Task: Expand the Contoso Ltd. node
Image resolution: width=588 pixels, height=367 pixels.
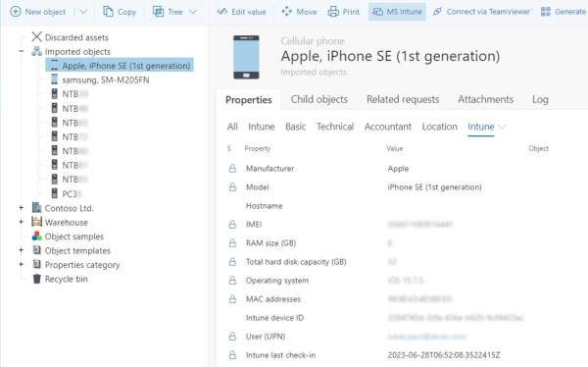Action: [21, 208]
